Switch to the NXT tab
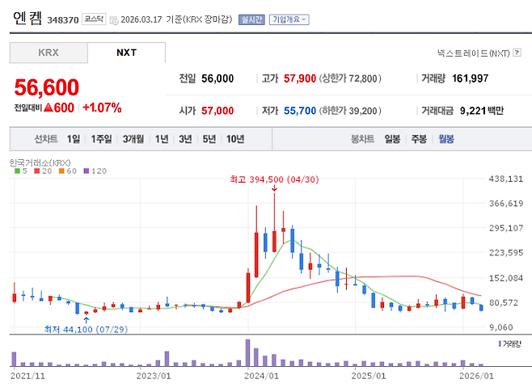Screen dimensions: 532x392 (126, 53)
